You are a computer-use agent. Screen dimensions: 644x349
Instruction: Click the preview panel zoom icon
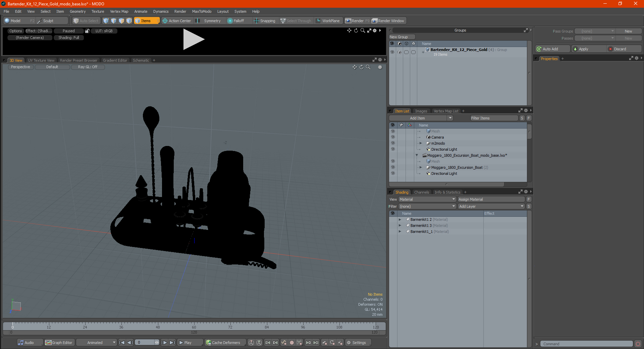click(x=363, y=31)
